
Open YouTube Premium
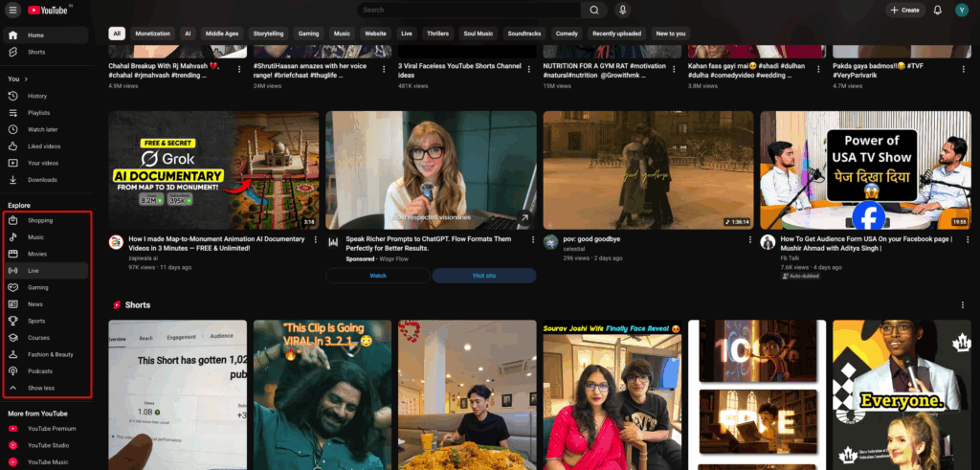point(45,429)
